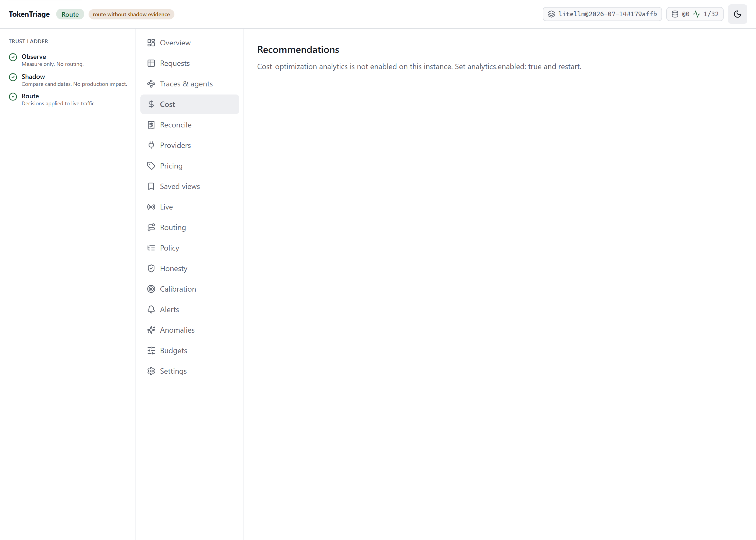
Task: Click the route without shadow evidence warning
Action: click(131, 14)
